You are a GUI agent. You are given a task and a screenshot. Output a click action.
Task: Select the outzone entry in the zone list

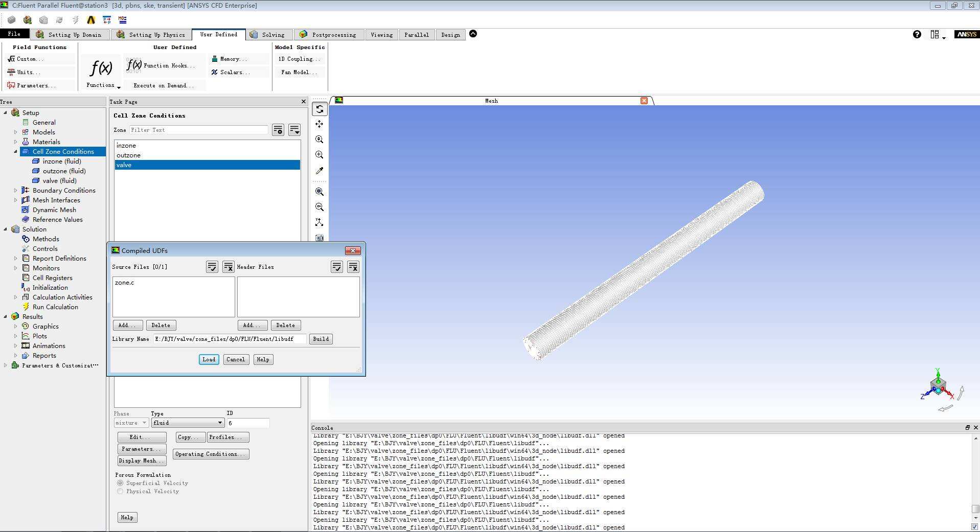click(x=207, y=155)
